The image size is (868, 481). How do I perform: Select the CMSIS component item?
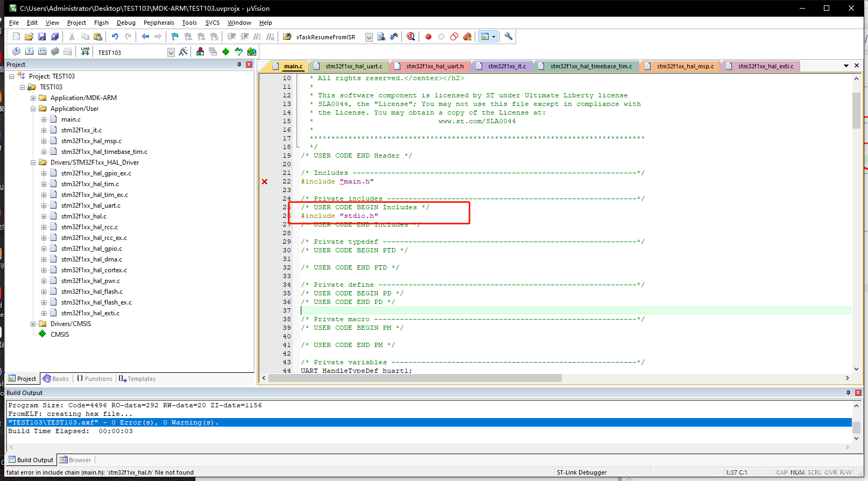(x=60, y=335)
